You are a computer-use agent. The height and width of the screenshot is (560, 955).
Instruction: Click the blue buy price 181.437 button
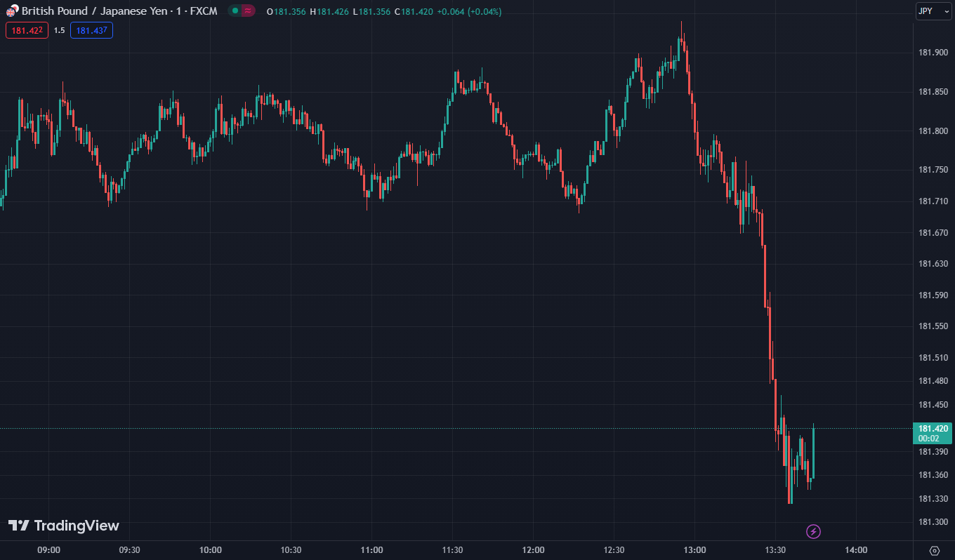point(91,30)
